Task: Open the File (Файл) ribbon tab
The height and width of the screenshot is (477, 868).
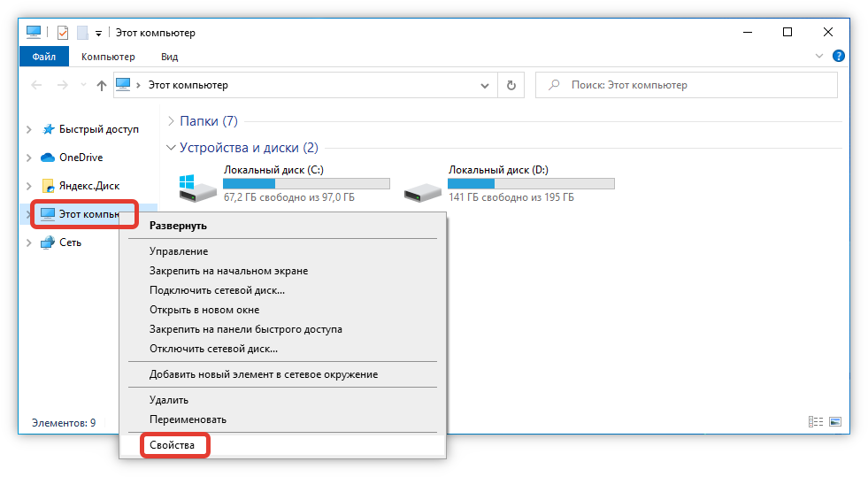Action: click(x=43, y=57)
